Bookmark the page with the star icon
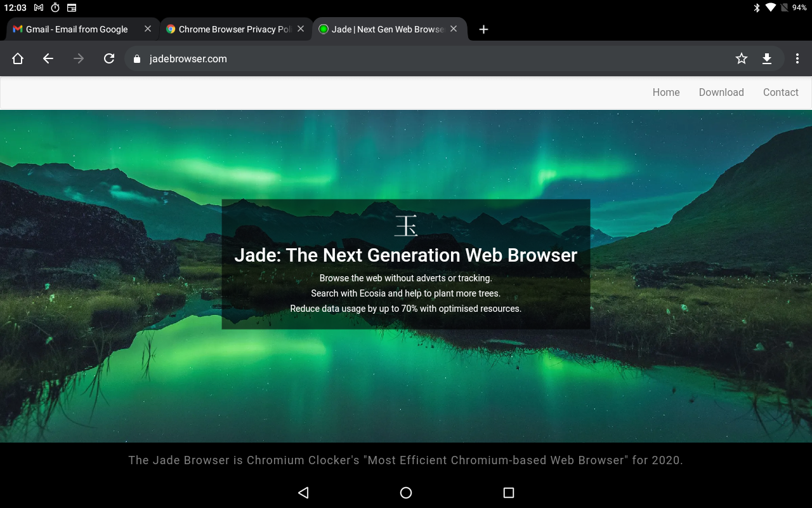Screen dimensions: 812x508 pos(742,58)
